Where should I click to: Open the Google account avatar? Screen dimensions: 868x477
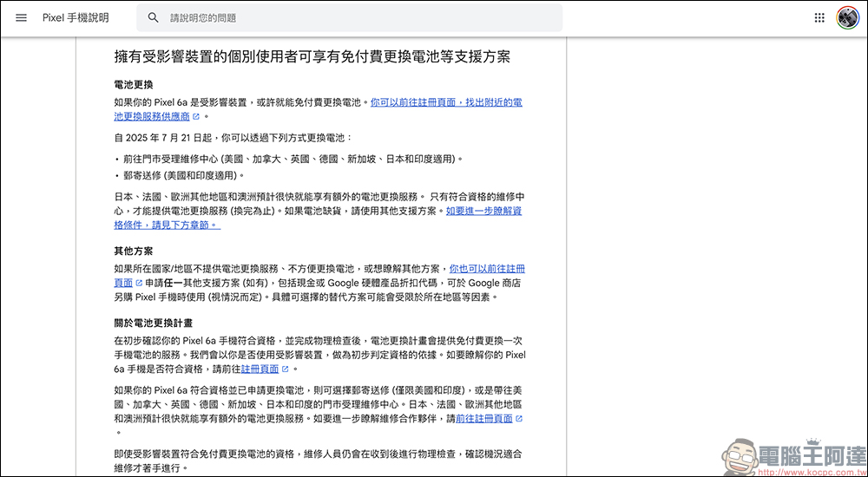coord(847,17)
